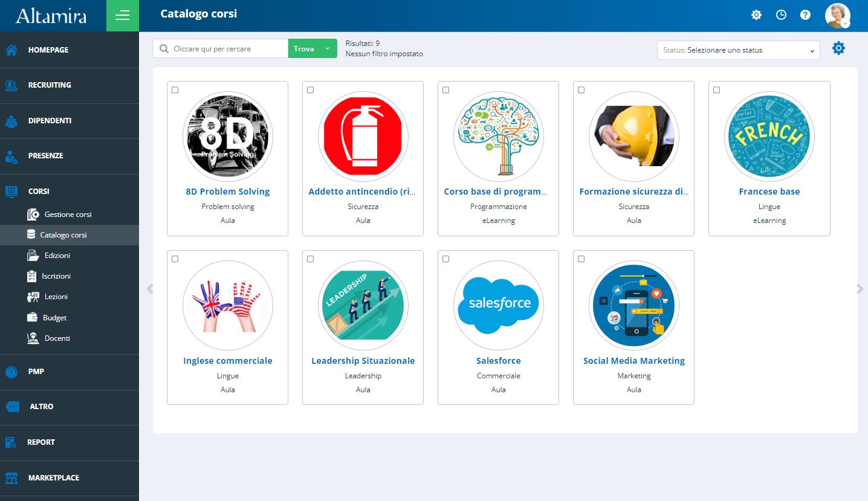The image size is (868, 501).
Task: Tick the Inglese commerciale checkbox
Action: tap(175, 259)
